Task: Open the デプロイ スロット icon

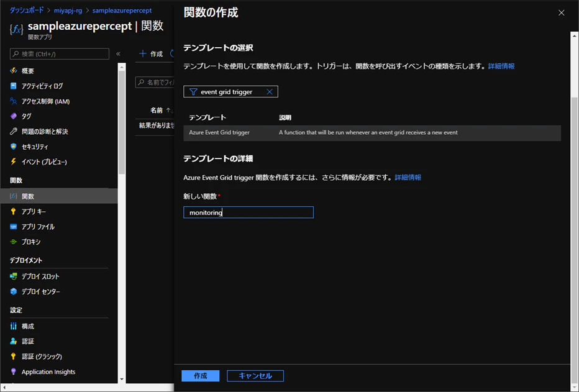Action: pos(13,276)
